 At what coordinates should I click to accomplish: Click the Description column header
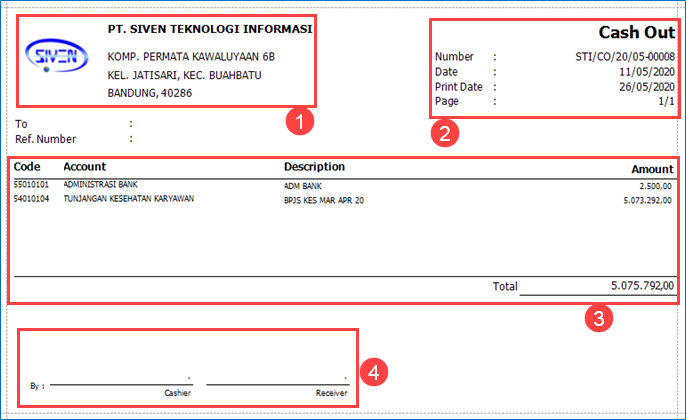point(314,167)
